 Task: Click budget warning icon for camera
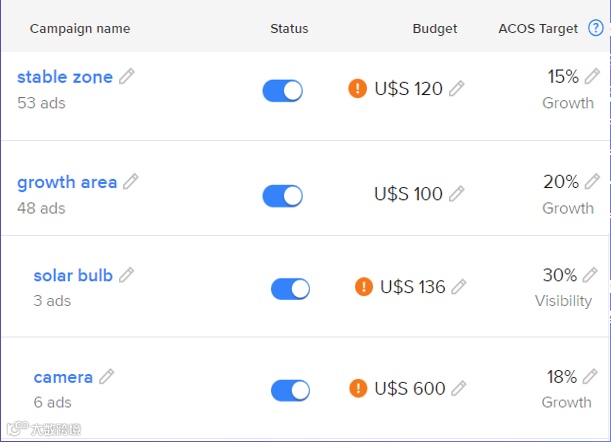pos(358,388)
